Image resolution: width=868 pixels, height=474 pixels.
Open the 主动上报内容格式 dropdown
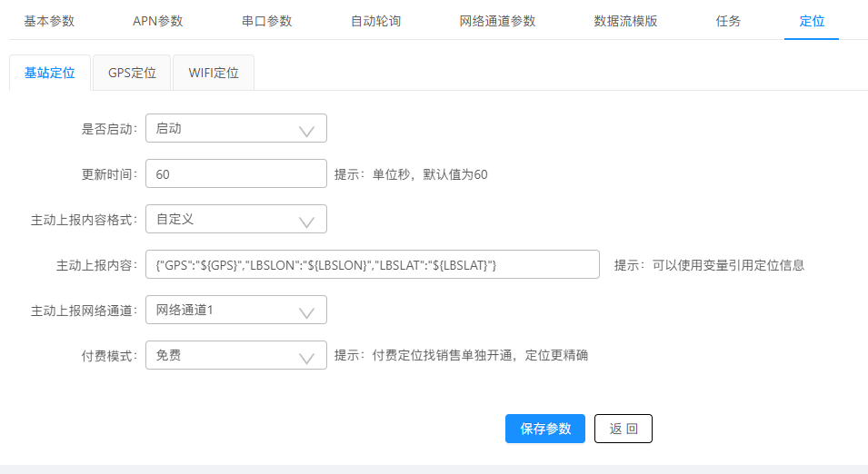pyautogui.click(x=235, y=219)
